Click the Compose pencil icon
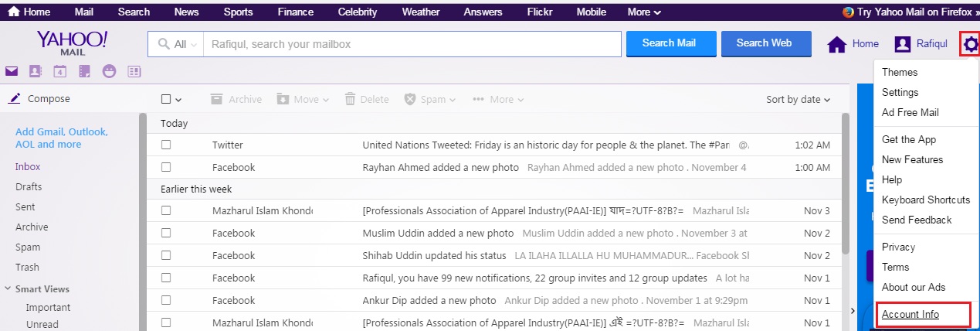 coord(14,98)
